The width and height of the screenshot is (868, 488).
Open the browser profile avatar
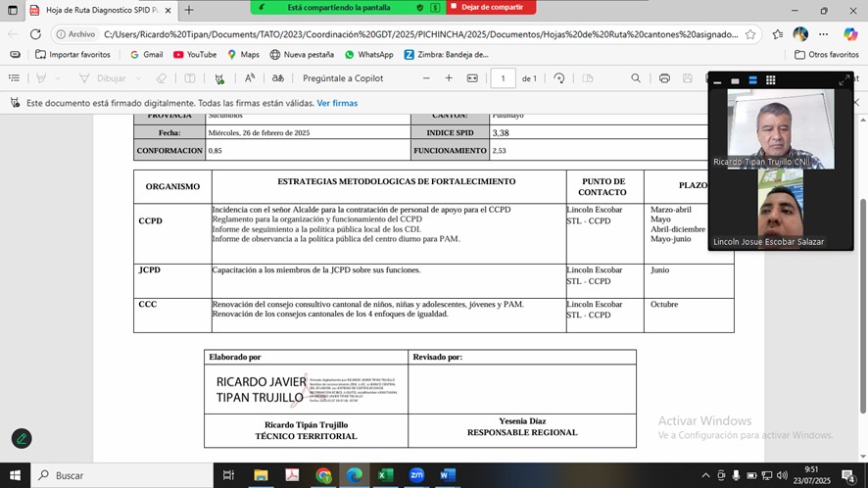pos(800,34)
